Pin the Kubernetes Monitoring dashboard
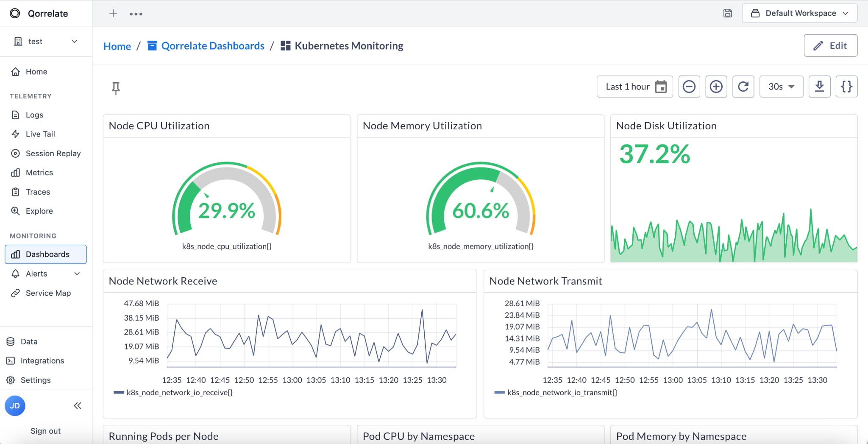The height and width of the screenshot is (444, 868). coord(115,87)
